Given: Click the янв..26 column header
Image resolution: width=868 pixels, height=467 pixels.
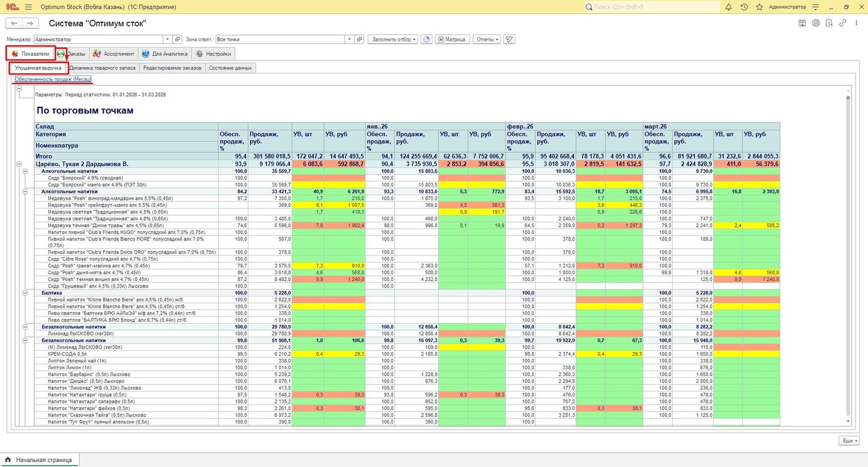Looking at the screenshot, I should pos(436,127).
